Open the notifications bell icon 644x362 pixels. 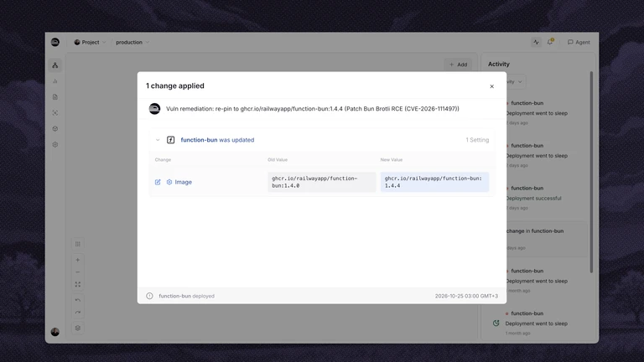(x=550, y=42)
